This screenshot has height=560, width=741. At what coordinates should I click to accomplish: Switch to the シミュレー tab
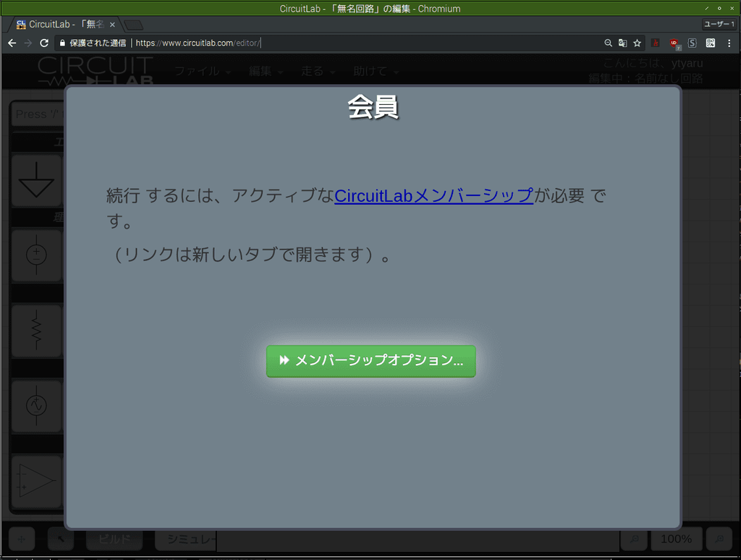point(186,539)
